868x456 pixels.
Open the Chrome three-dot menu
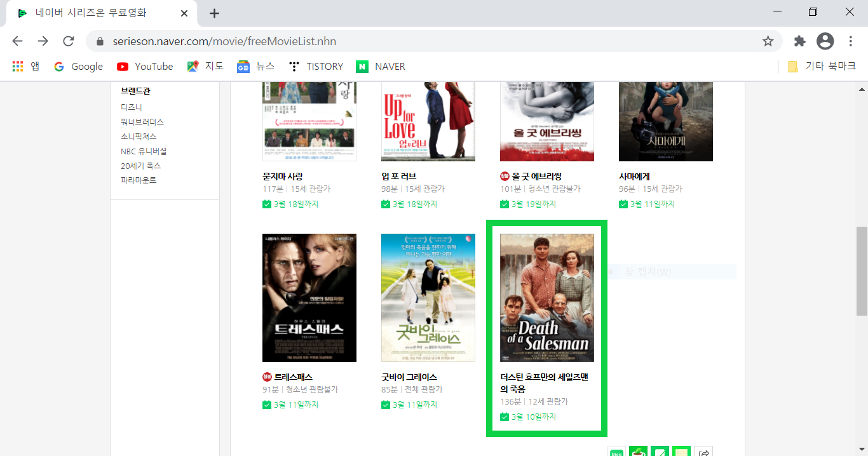[x=851, y=41]
